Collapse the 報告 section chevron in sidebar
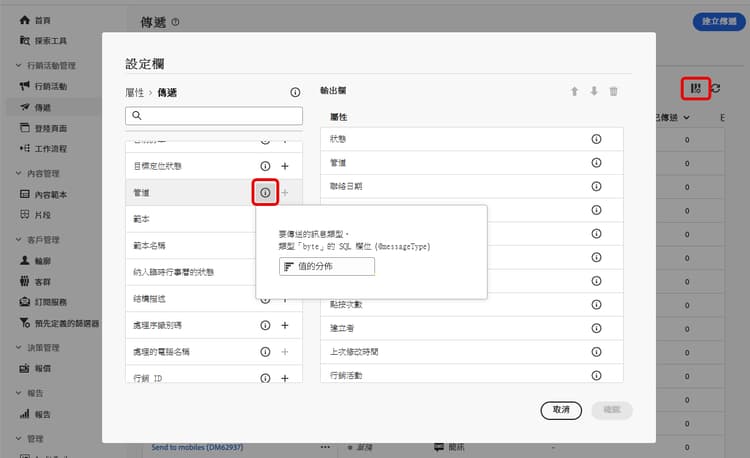Viewport: 750px width, 458px height. pos(19,393)
